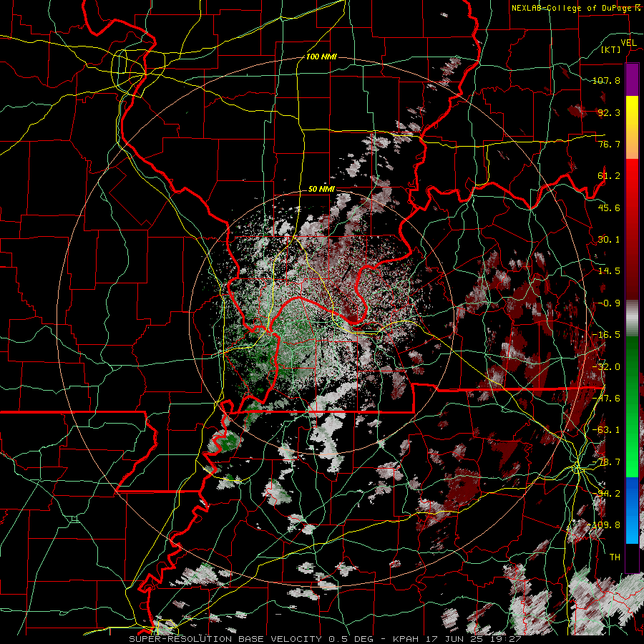Click the -47.6 velocity scale value
The width and height of the screenshot is (644, 644).
tap(606, 399)
